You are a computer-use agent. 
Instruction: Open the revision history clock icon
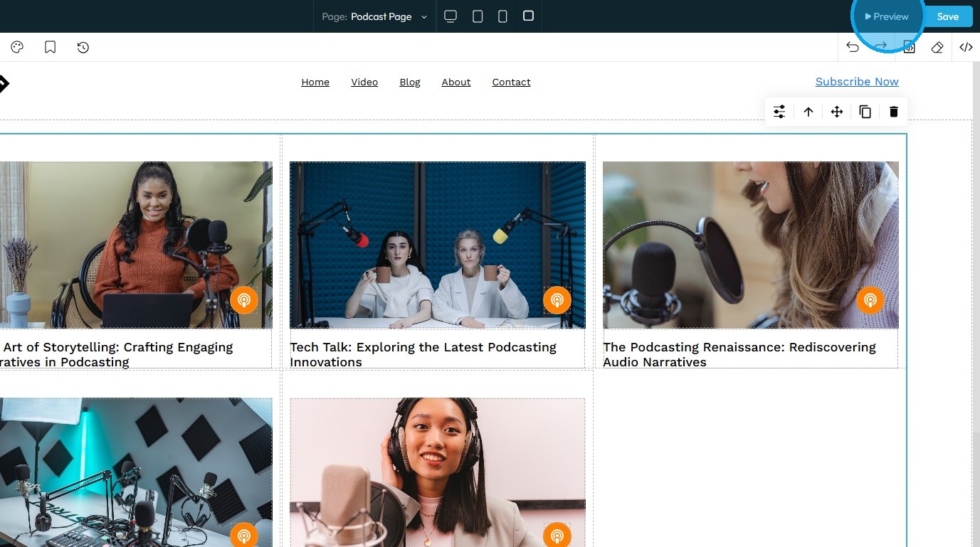point(83,48)
